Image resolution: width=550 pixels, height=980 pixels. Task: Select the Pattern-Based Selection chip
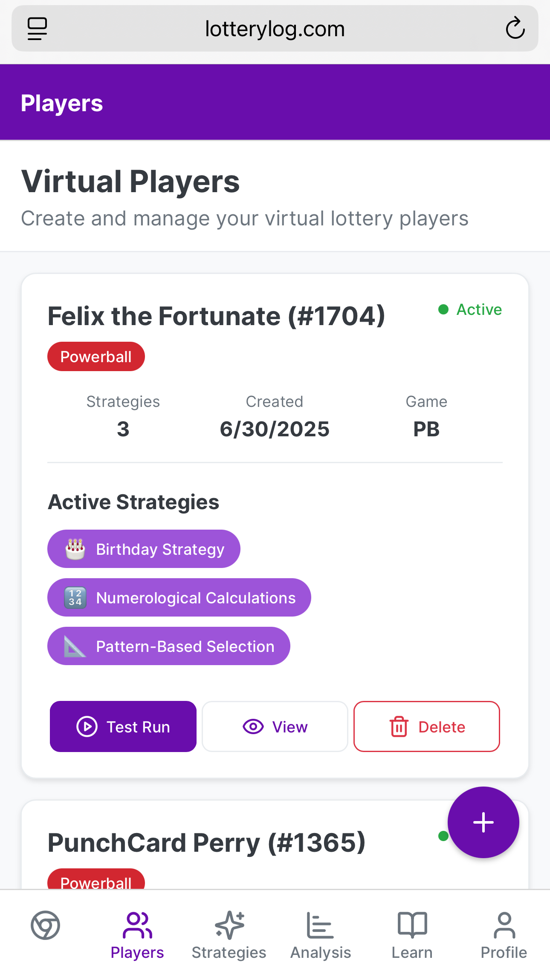168,646
